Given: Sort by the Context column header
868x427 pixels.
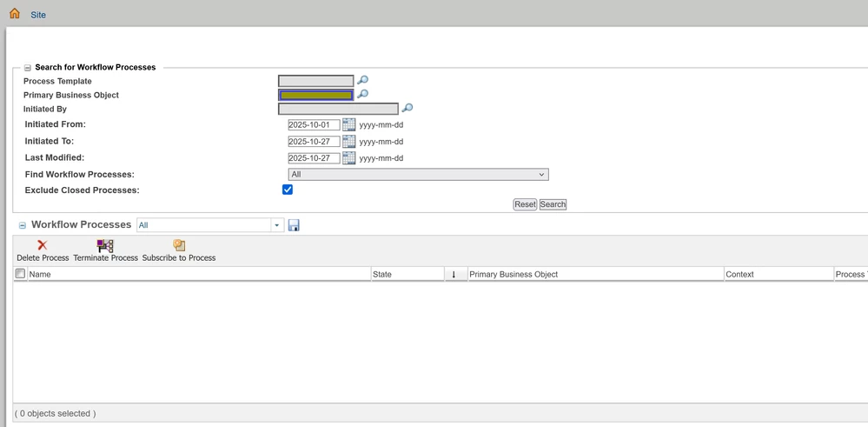Looking at the screenshot, I should tap(779, 274).
